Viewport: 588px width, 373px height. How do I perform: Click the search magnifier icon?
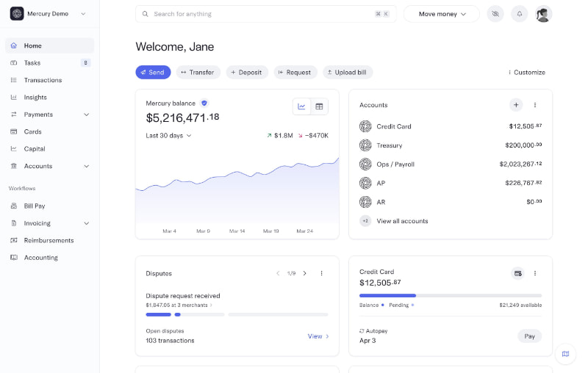pyautogui.click(x=145, y=14)
